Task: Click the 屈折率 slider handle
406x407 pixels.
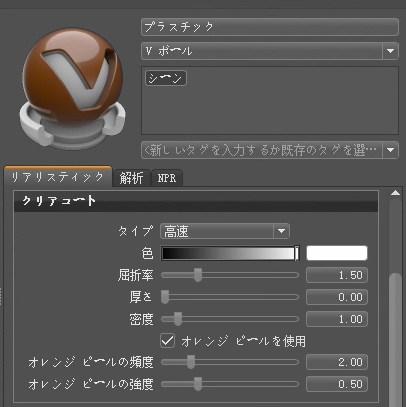Action: [x=198, y=275]
